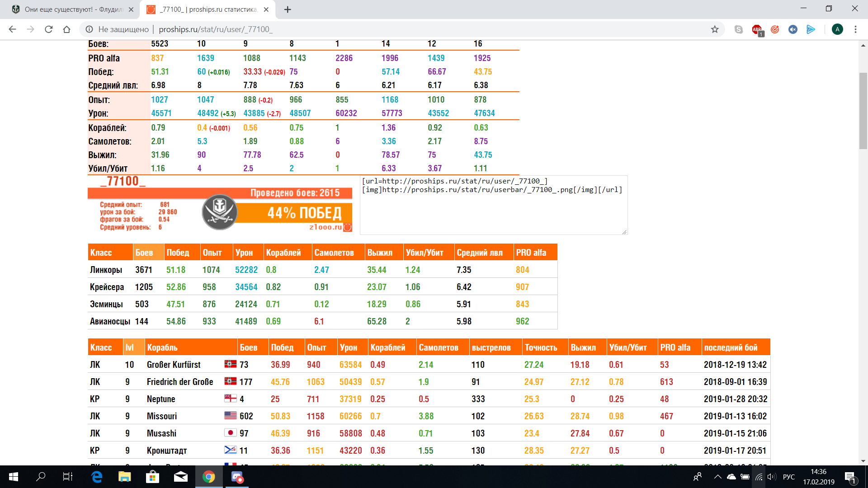Click the blue play-arrow extension icon

pyautogui.click(x=811, y=29)
